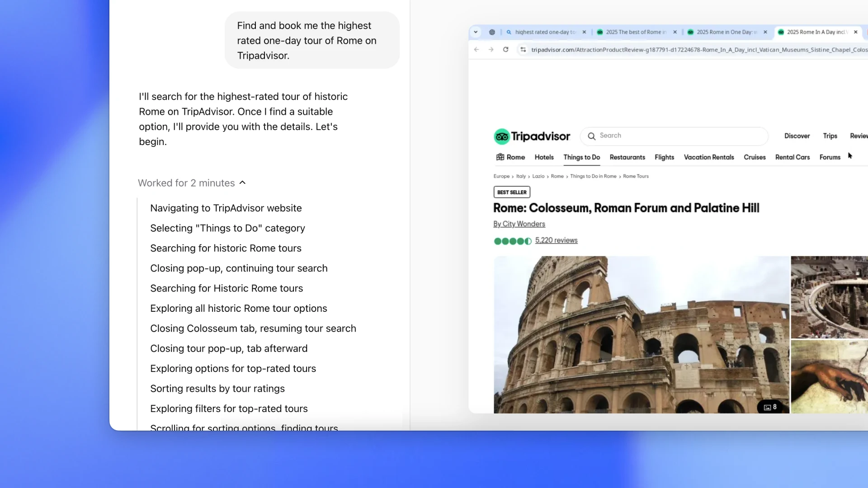Switch to the Restaurants menu tab
The width and height of the screenshot is (868, 488).
point(627,157)
